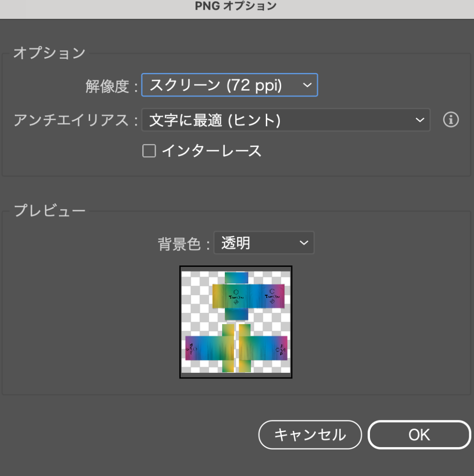
Task: Click the インターレース label text
Action: [x=211, y=151]
